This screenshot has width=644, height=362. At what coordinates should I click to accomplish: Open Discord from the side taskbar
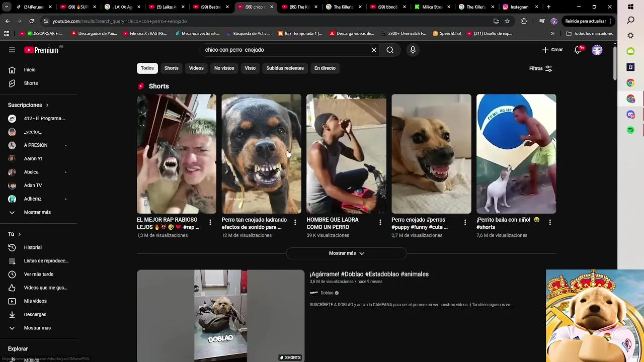pyautogui.click(x=630, y=115)
